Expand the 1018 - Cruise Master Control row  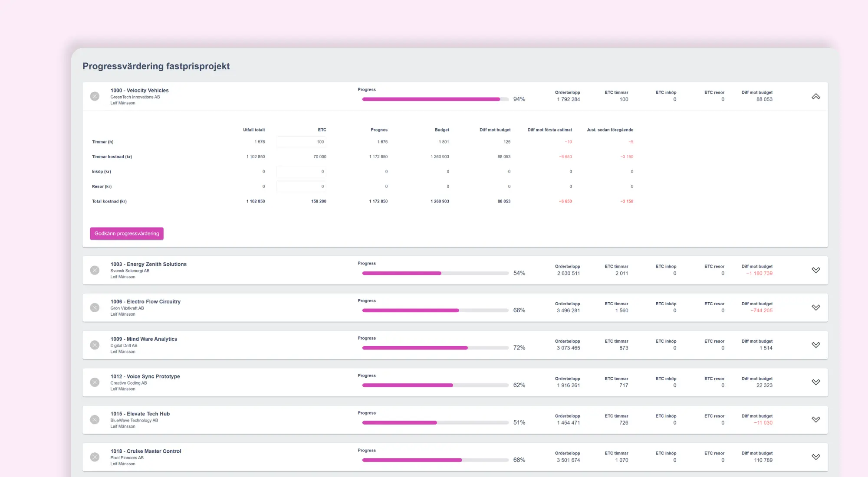816,457
